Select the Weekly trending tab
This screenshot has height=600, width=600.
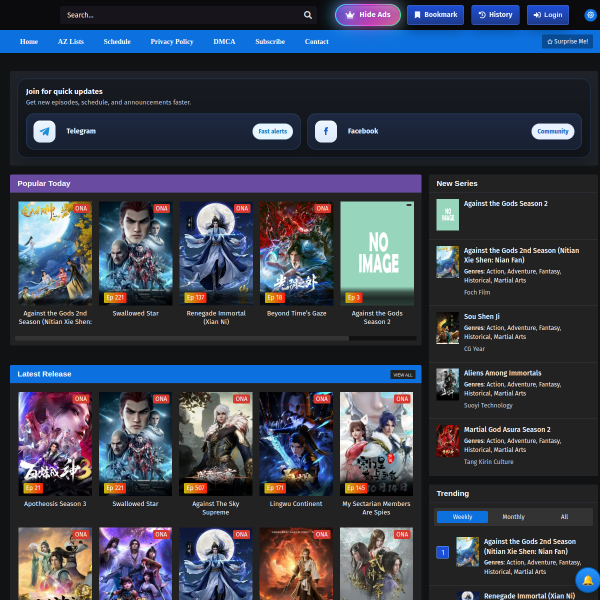pyautogui.click(x=462, y=517)
